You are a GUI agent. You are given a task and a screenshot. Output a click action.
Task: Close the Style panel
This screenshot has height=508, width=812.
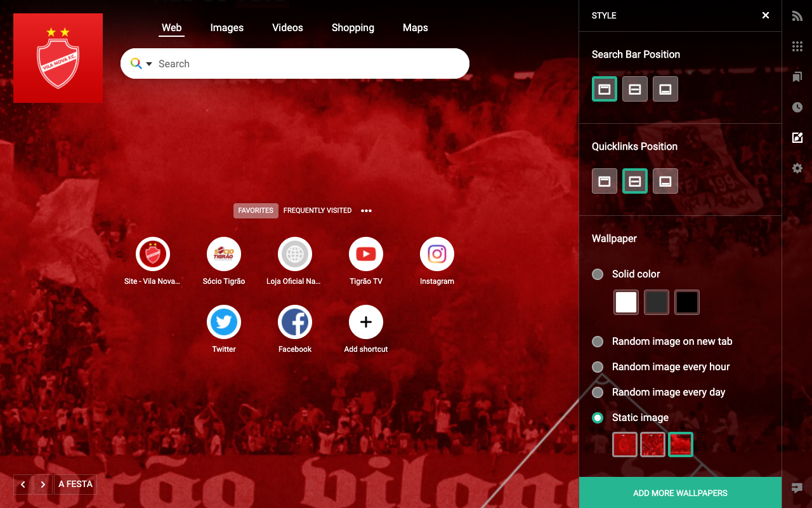[766, 15]
